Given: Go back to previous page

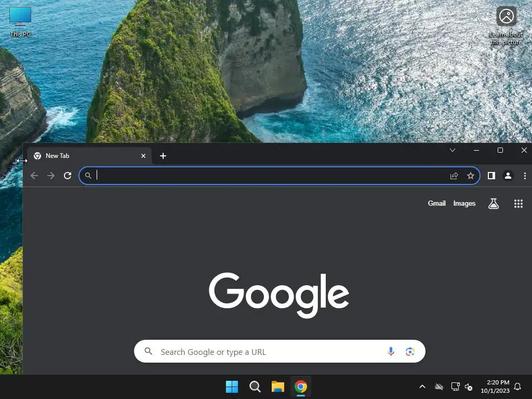Looking at the screenshot, I should coord(34,176).
